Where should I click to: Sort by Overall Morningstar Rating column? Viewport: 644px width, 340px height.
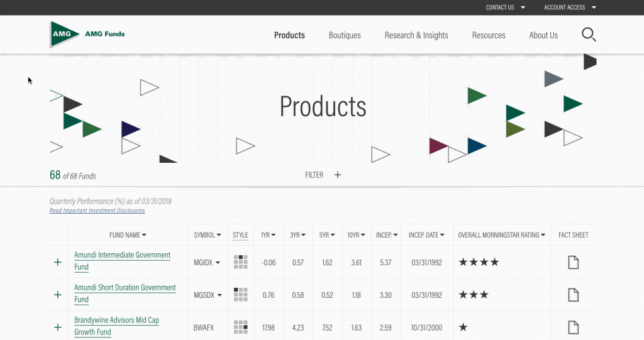coord(501,235)
